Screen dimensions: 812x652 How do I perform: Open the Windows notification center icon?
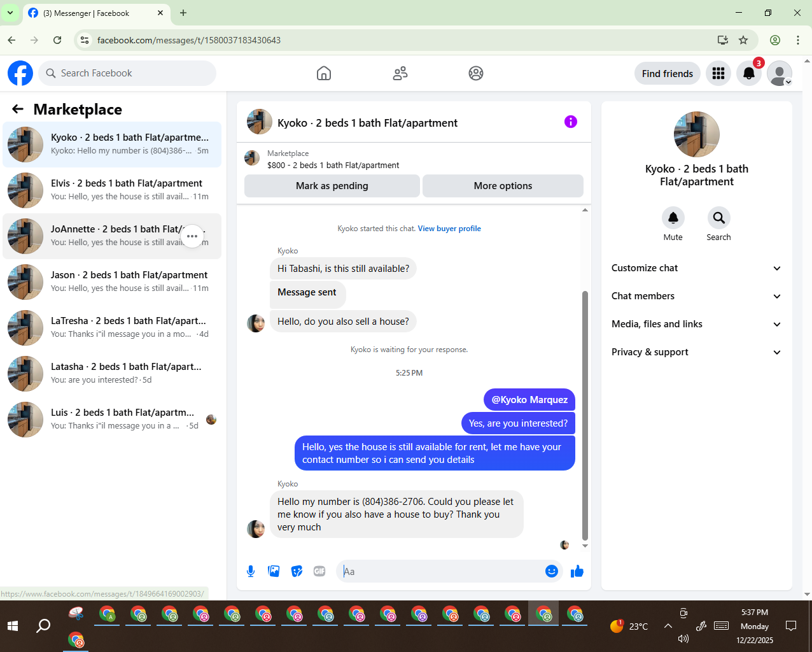pos(791,626)
